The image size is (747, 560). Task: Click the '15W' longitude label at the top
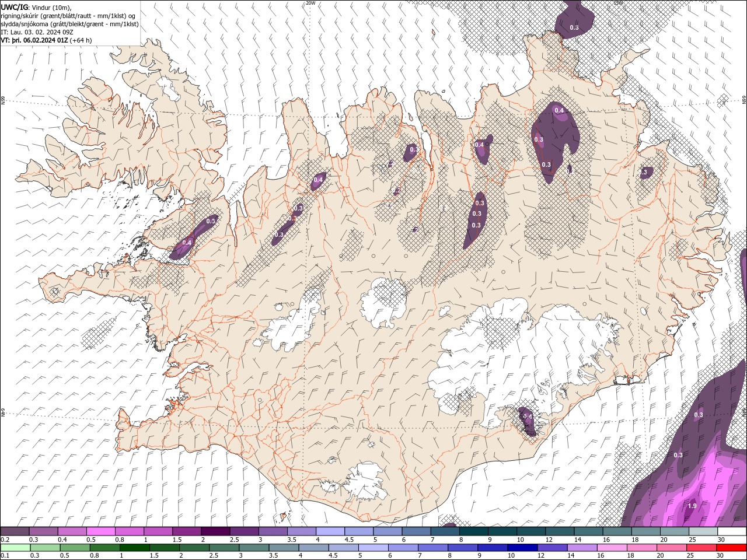tap(618, 3)
